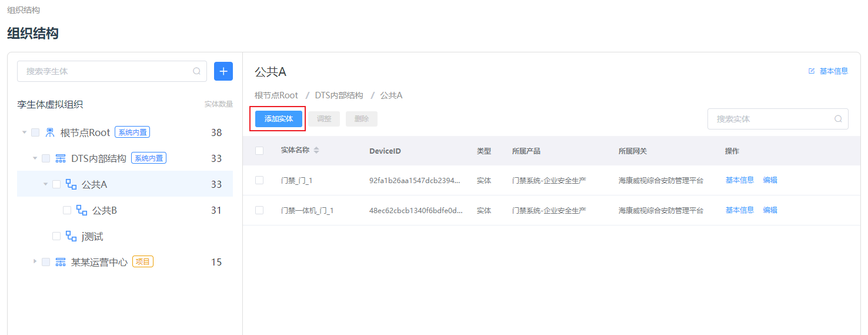The height and width of the screenshot is (335, 868).
Task: Click the magnifier icon in 搜索实体 box
Action: pyautogui.click(x=839, y=118)
